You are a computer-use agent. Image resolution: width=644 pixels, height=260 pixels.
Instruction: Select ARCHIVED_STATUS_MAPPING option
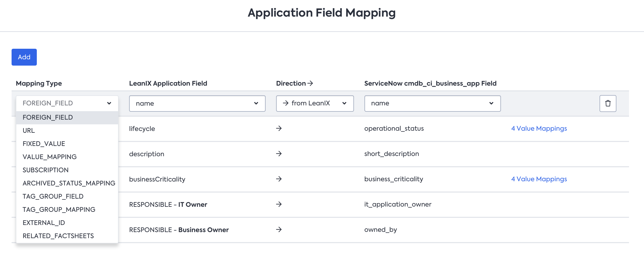click(x=67, y=183)
